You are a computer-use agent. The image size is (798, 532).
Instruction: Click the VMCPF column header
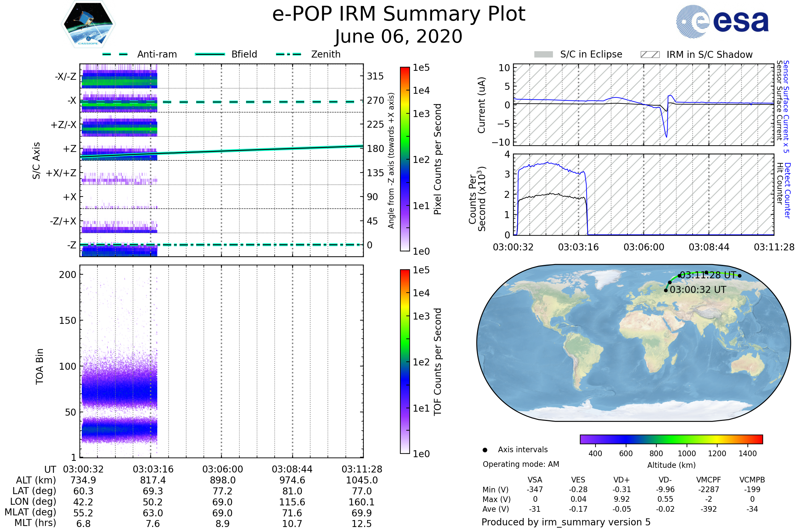point(709,480)
